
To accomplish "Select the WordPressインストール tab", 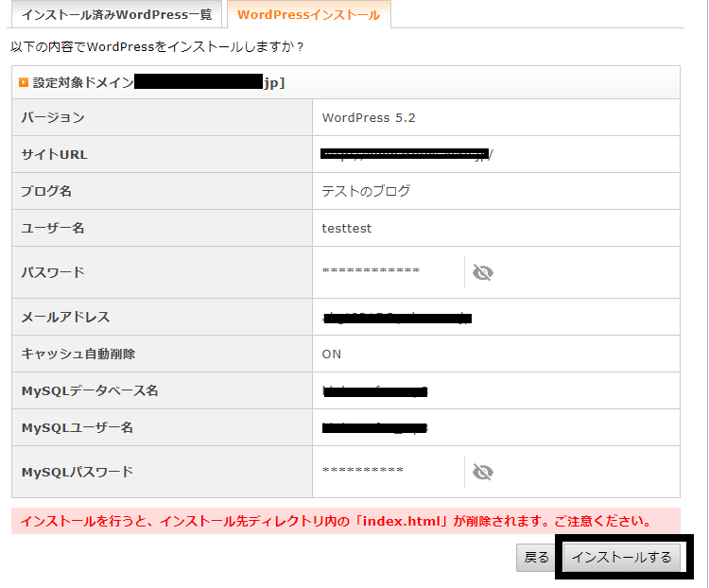I will point(308,15).
